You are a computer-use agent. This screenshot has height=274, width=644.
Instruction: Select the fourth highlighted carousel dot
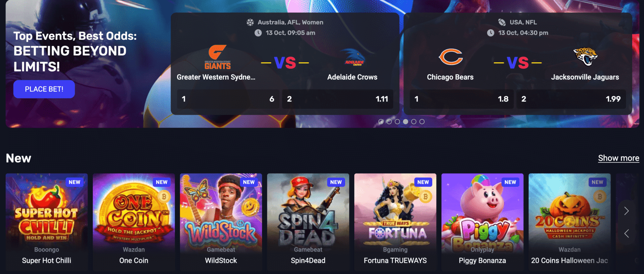(x=405, y=122)
